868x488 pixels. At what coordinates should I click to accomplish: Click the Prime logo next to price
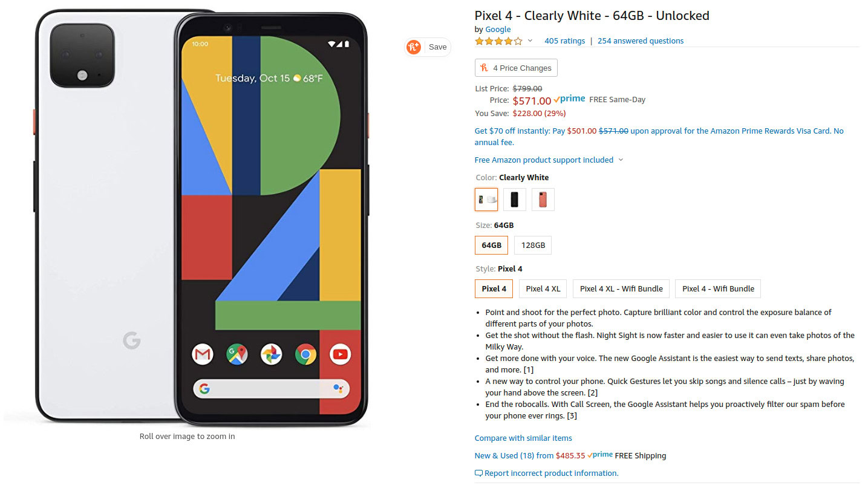coord(569,99)
